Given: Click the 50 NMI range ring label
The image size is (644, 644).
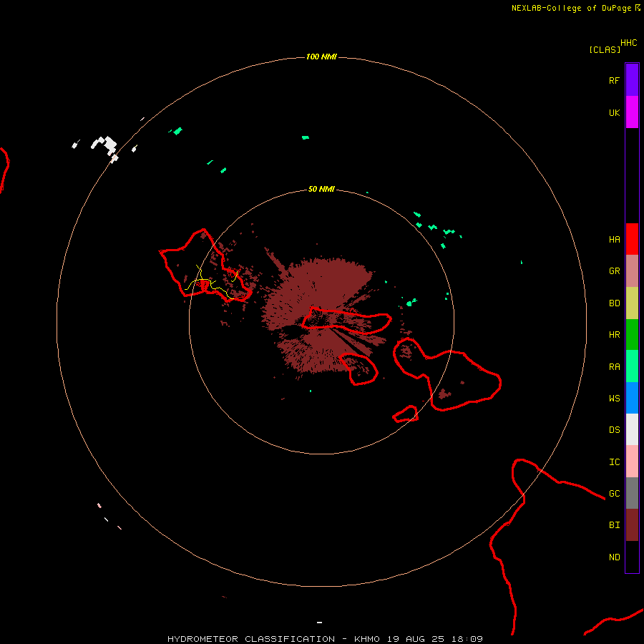Looking at the screenshot, I should click(x=321, y=189).
